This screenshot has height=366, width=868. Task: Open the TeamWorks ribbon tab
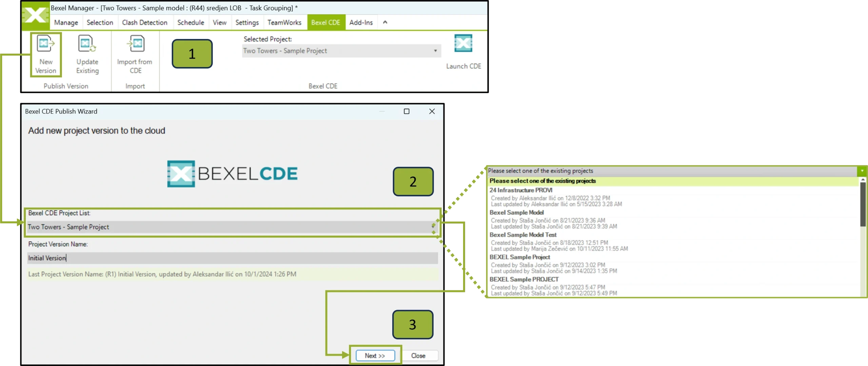point(284,22)
